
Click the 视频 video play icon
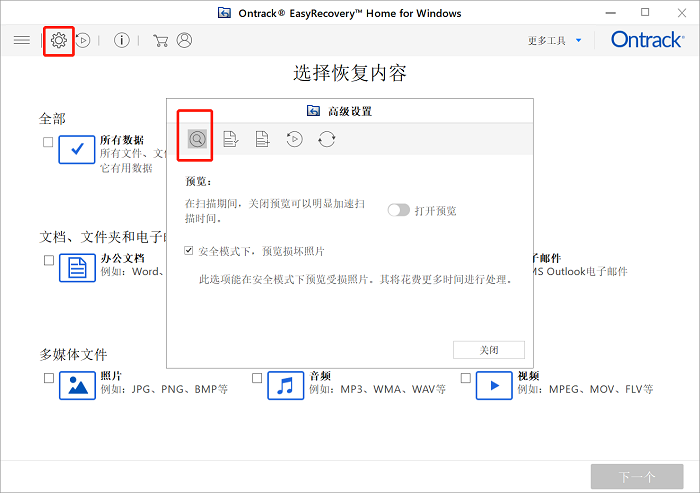[493, 385]
